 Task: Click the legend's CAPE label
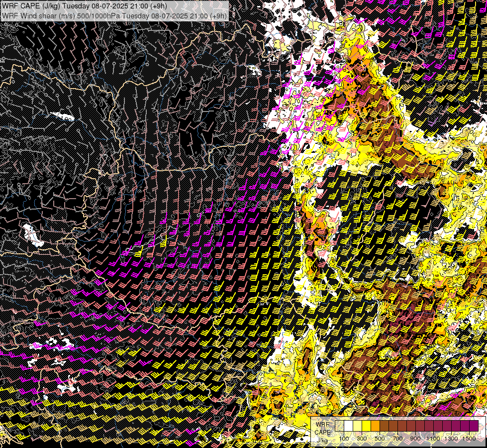[322, 432]
